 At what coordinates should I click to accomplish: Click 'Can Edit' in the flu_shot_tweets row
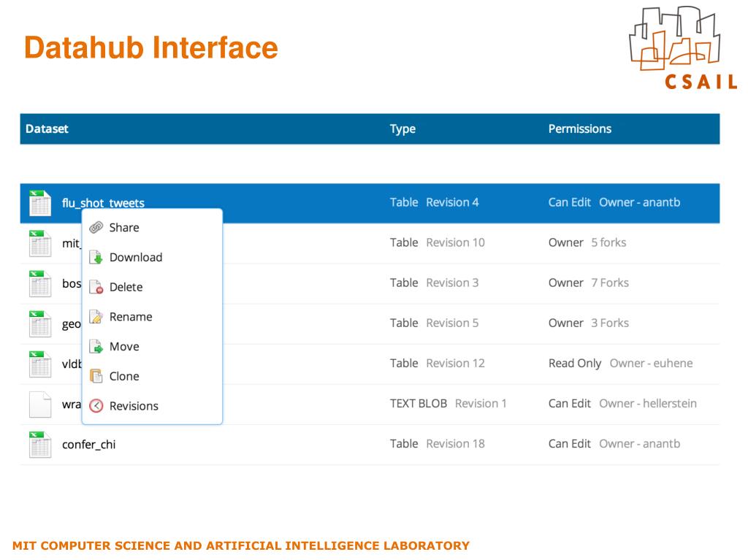coord(570,202)
